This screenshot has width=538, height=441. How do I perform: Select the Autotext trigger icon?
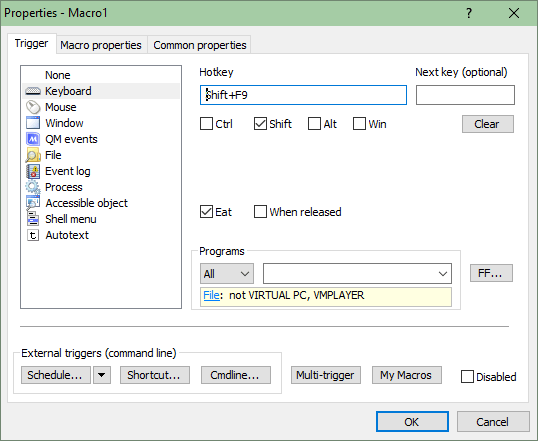click(x=33, y=235)
